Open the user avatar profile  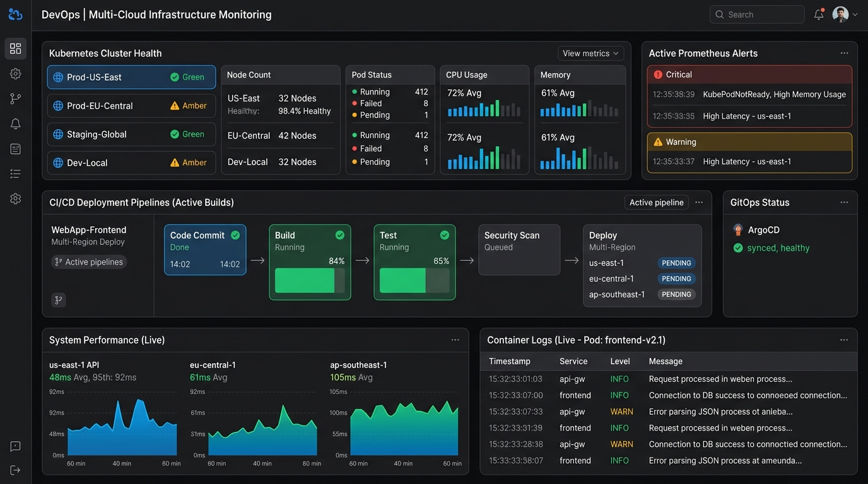pyautogui.click(x=840, y=14)
